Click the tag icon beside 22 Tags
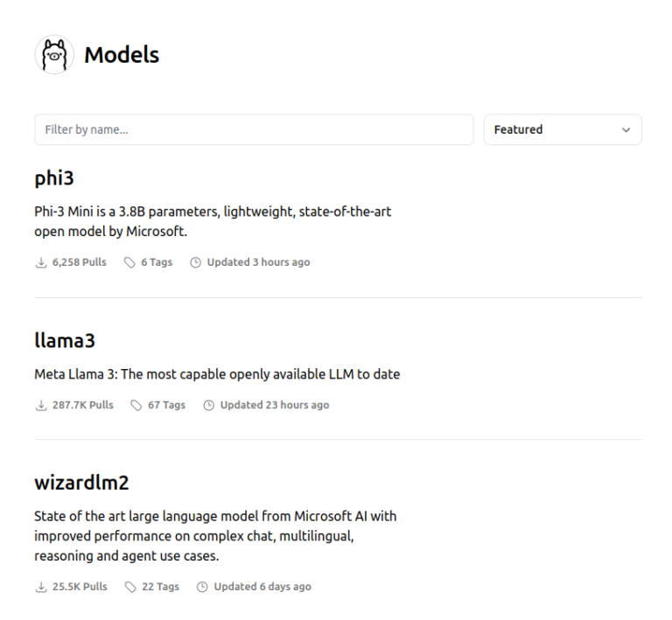The height and width of the screenshot is (620, 672). (130, 587)
